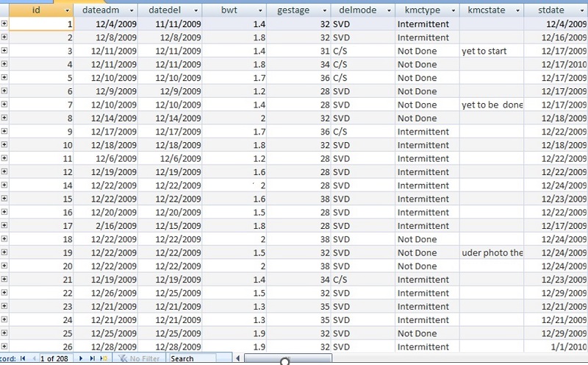
Task: Select the id cell showing 14
Action: click(41, 185)
